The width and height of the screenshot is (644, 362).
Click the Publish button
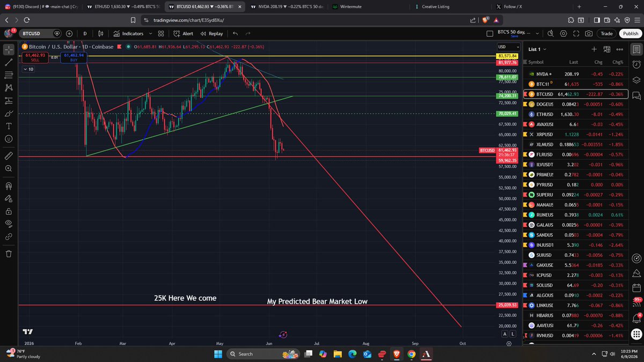(x=630, y=33)
